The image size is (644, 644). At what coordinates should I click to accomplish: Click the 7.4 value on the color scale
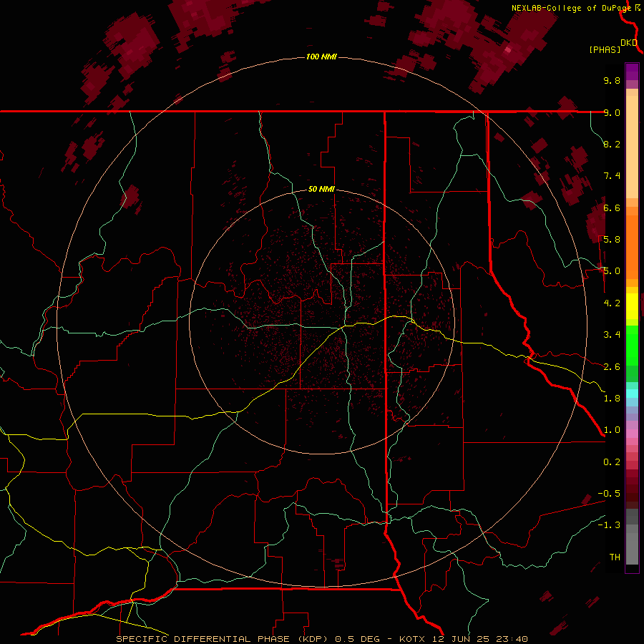612,176
